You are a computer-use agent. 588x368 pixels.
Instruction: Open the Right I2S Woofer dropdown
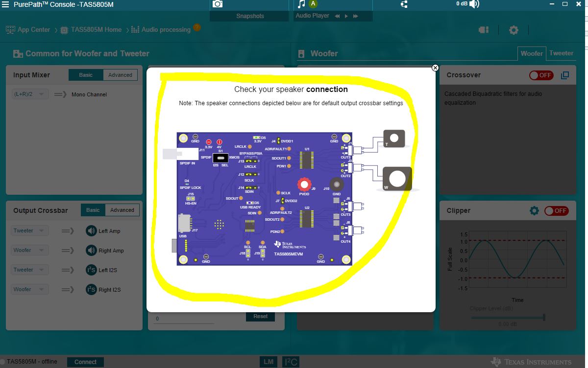(30, 289)
